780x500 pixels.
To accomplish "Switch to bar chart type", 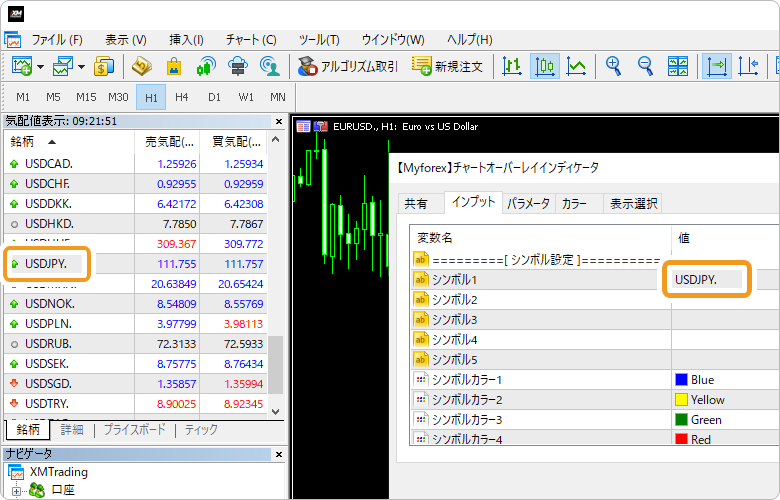I will [x=512, y=66].
